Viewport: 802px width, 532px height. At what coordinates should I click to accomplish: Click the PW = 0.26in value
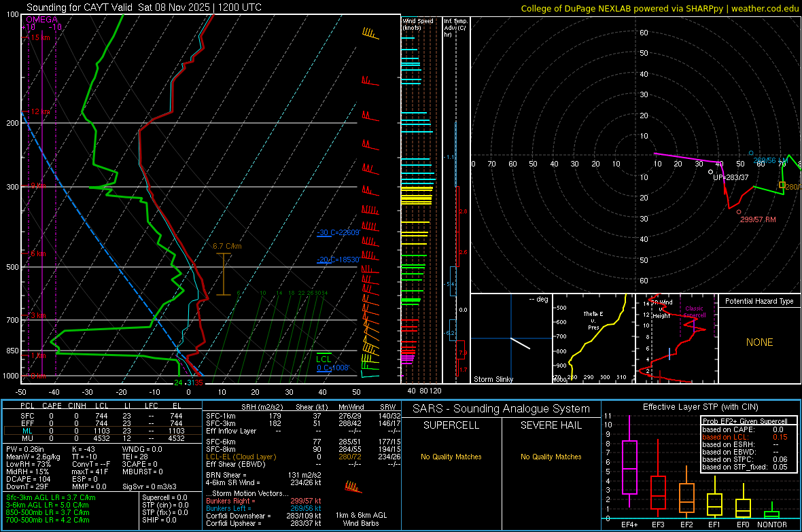(25, 449)
